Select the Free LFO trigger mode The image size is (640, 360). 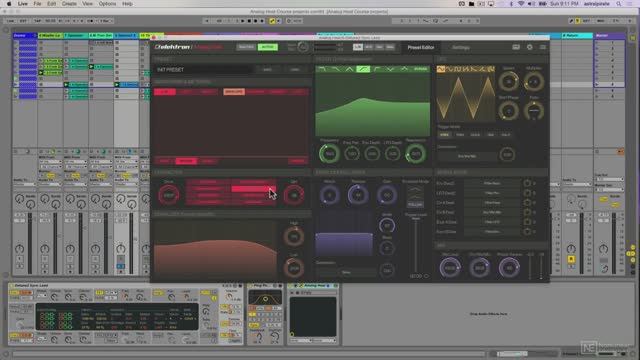point(444,134)
